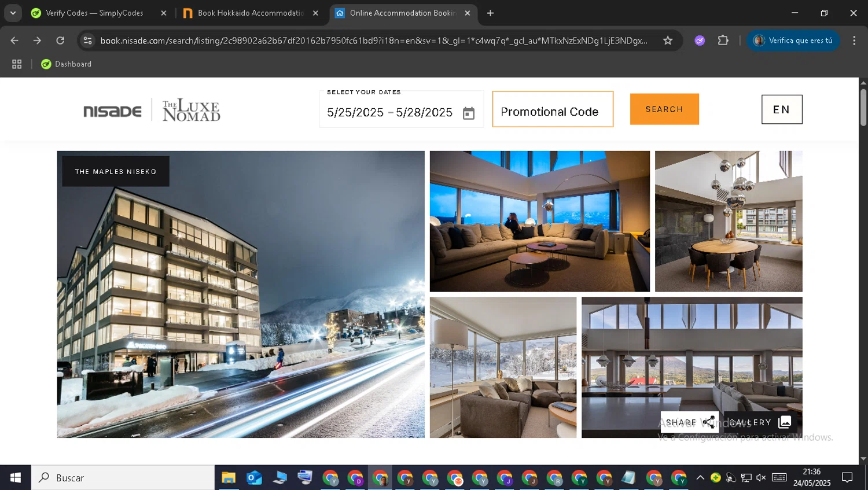The width and height of the screenshot is (868, 490).
Task: Open the Windows Start menu
Action: click(x=16, y=478)
